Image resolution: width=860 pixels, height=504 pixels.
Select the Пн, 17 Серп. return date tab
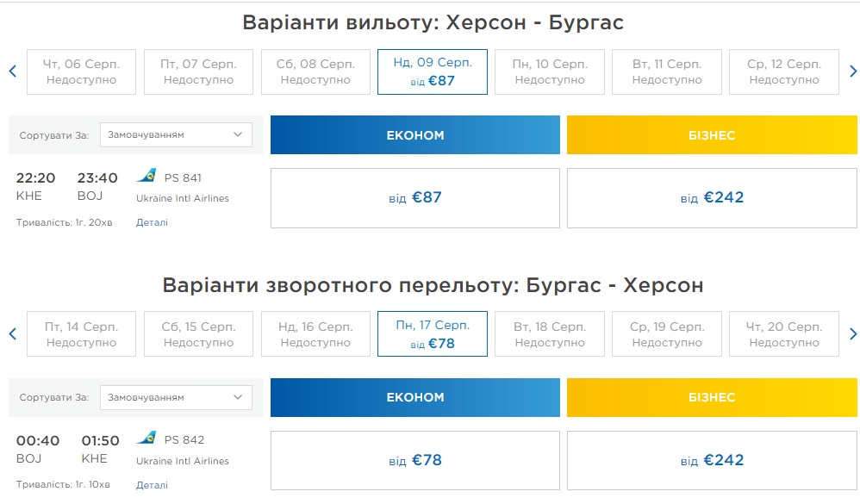click(x=433, y=333)
